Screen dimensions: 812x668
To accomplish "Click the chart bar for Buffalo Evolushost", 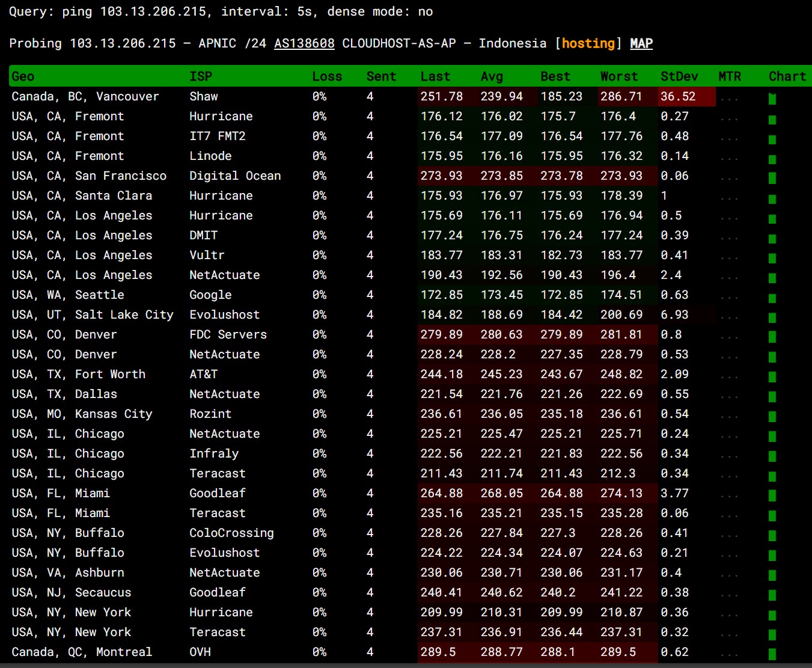I will point(772,556).
